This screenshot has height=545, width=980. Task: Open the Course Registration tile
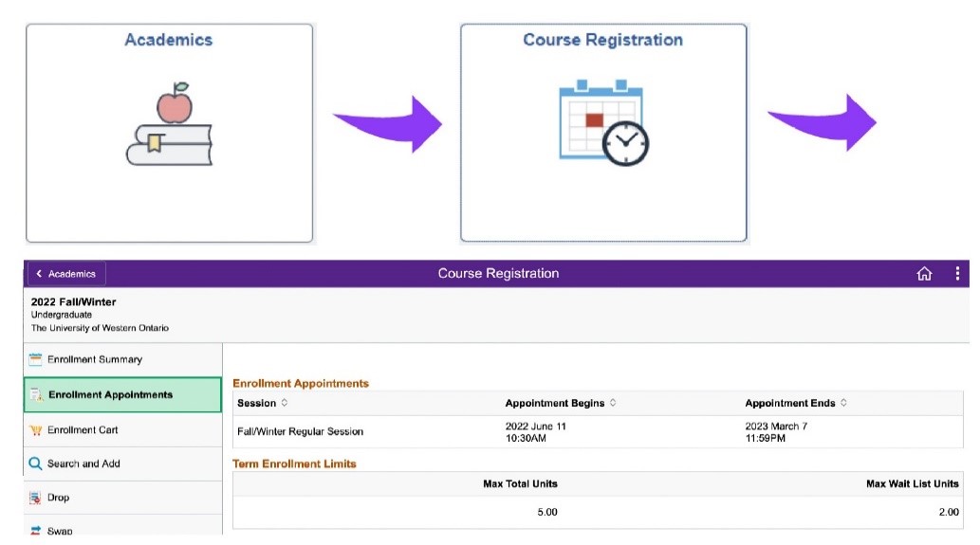click(x=603, y=133)
